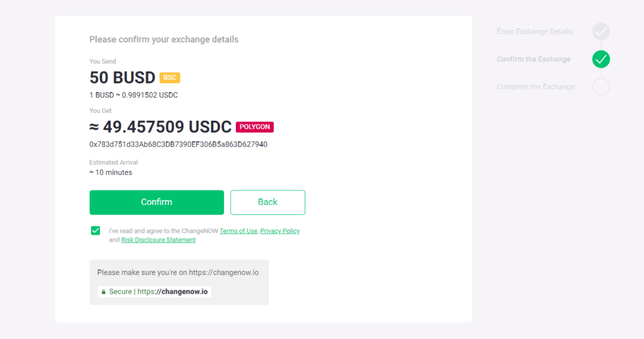This screenshot has width=644, height=339.
Task: Select the Enter Exchange Details step
Action: click(534, 31)
